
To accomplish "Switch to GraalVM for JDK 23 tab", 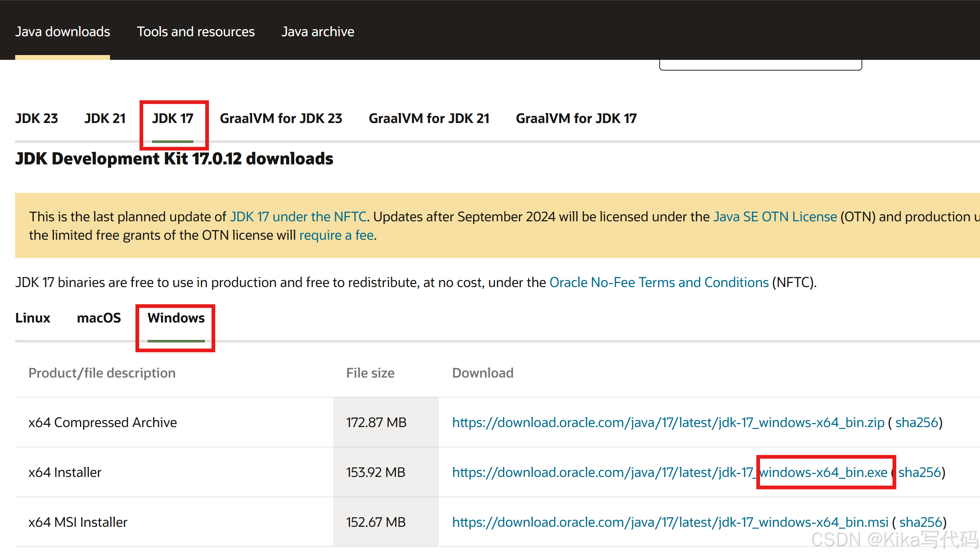I will [x=281, y=118].
